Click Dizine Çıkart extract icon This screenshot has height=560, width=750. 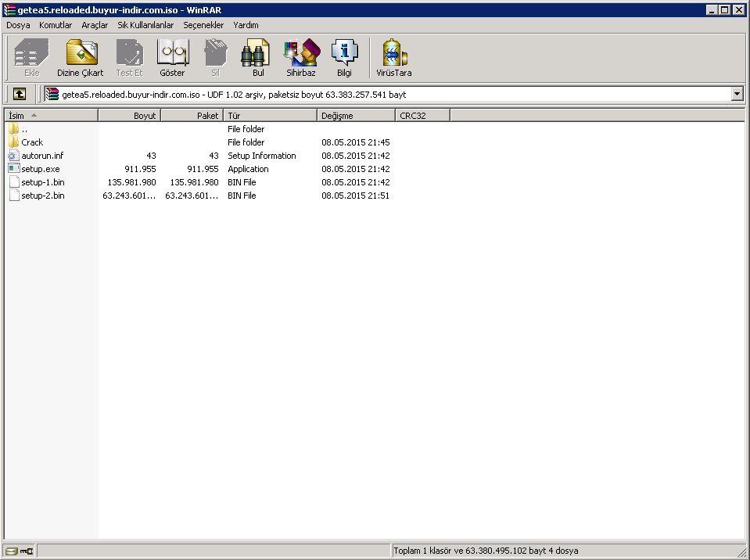[x=81, y=52]
